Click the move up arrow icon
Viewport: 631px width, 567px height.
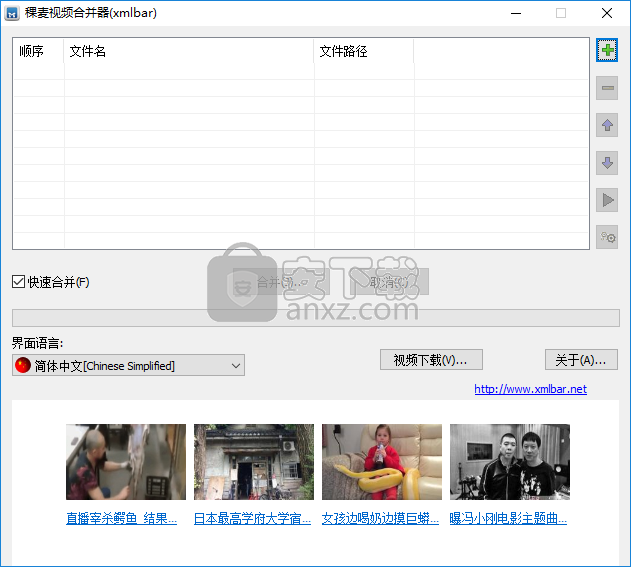coord(607,126)
